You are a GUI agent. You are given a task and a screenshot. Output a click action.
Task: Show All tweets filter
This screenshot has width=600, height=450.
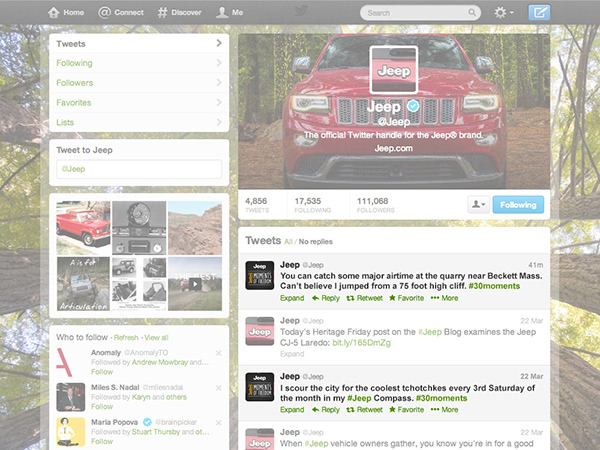[289, 241]
